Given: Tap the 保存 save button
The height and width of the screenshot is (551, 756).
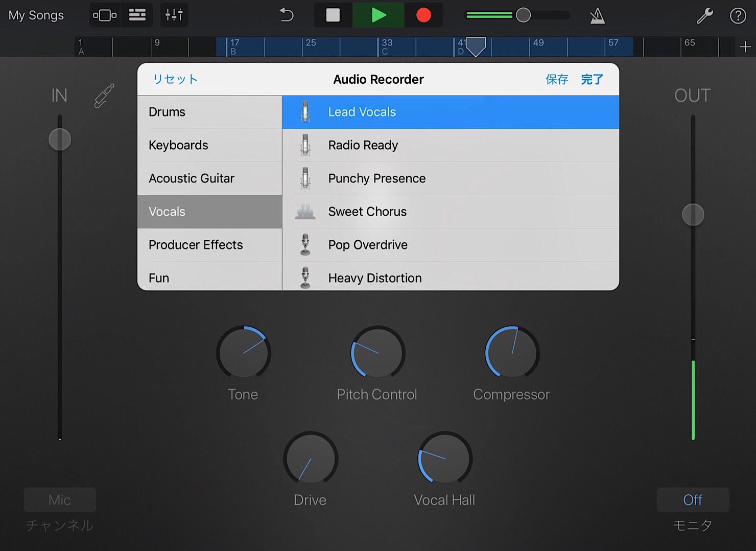Looking at the screenshot, I should pyautogui.click(x=557, y=79).
